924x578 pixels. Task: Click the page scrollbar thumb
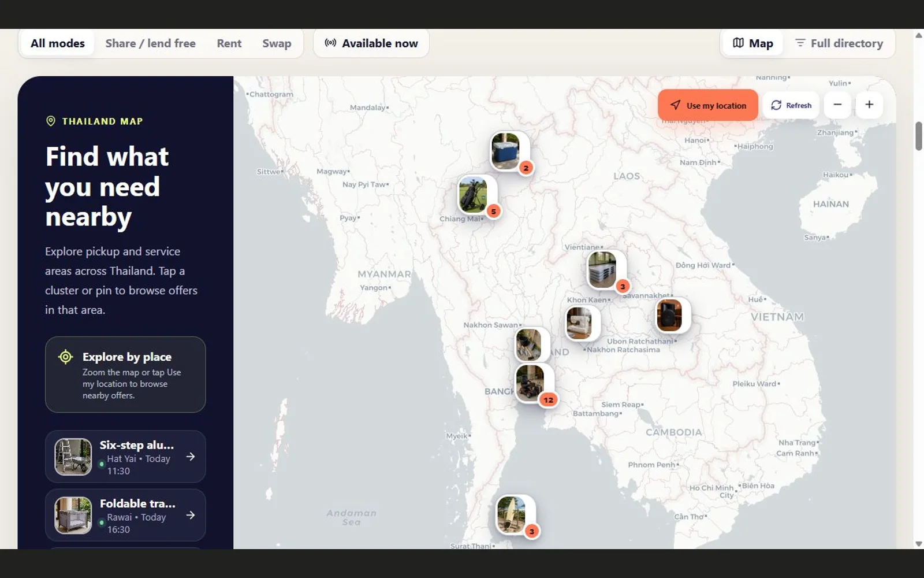pos(919,136)
